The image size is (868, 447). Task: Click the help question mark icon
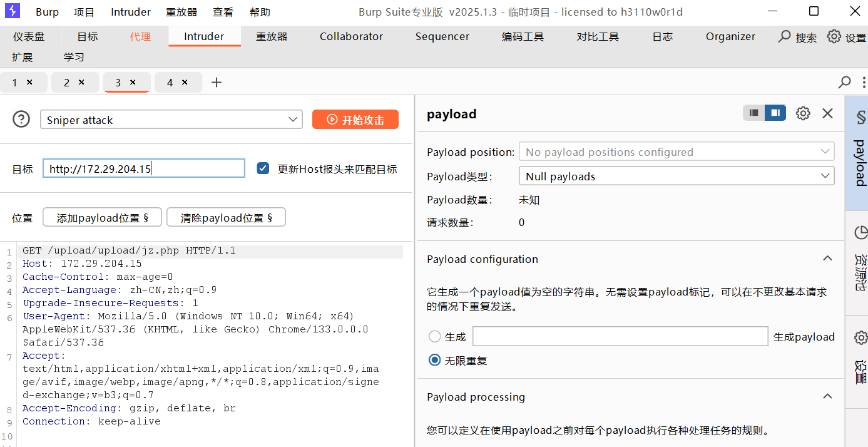21,119
